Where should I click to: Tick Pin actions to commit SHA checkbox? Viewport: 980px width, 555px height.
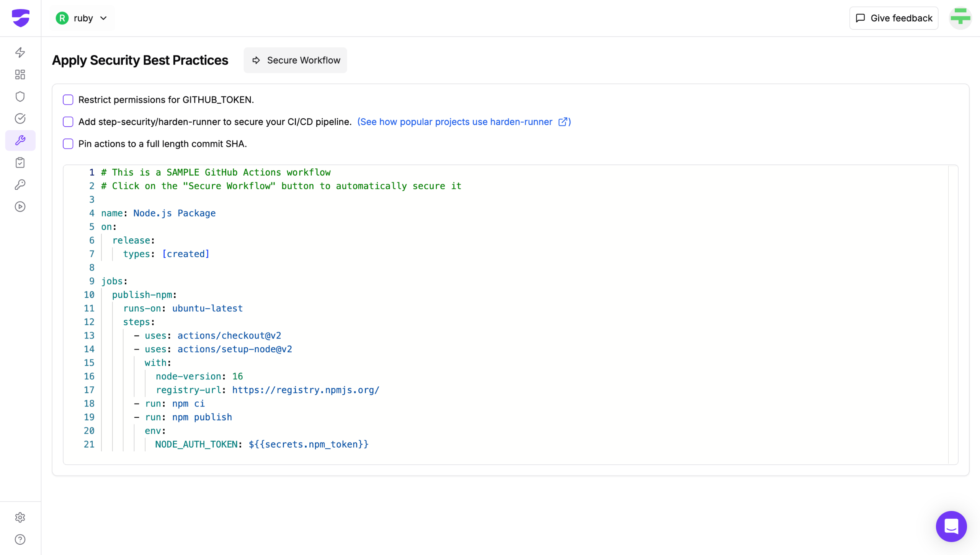point(68,144)
